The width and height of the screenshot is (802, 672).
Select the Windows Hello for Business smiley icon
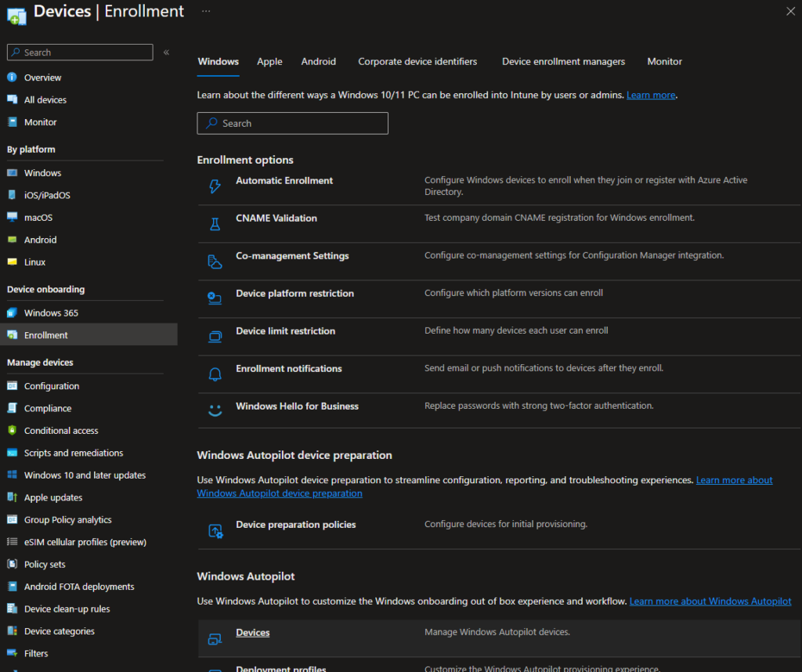pyautogui.click(x=215, y=410)
